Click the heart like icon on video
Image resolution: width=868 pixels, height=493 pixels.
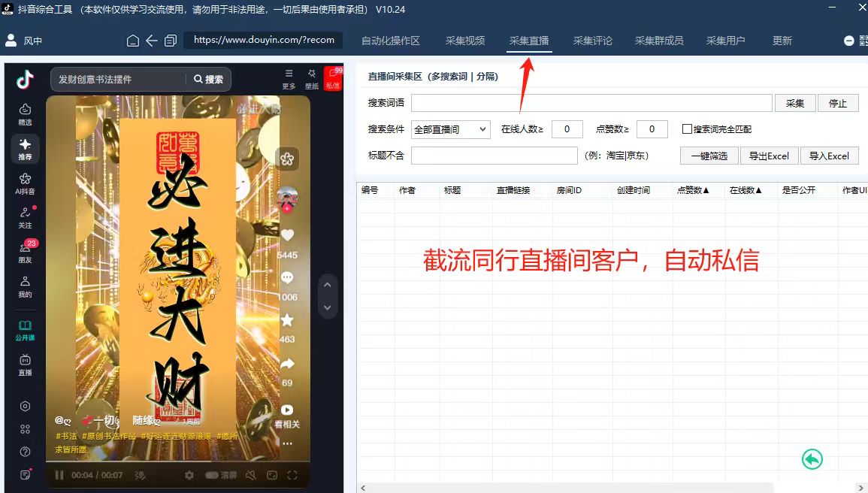[287, 235]
